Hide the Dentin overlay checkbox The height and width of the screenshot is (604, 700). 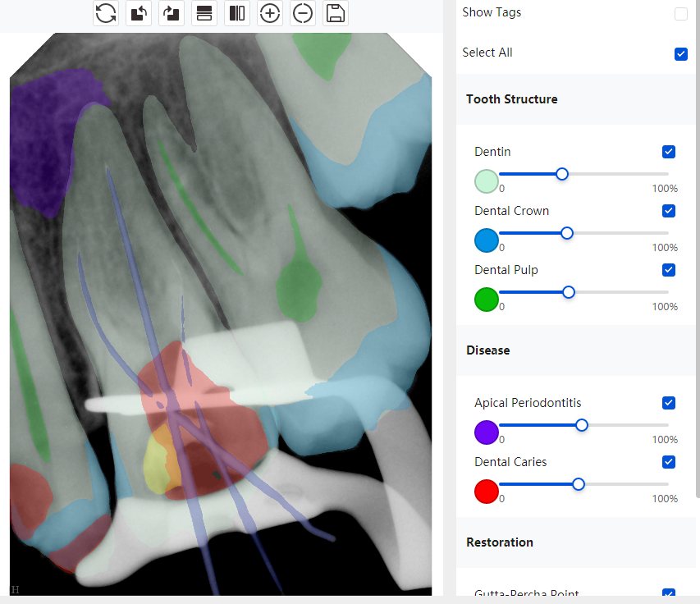click(x=669, y=152)
